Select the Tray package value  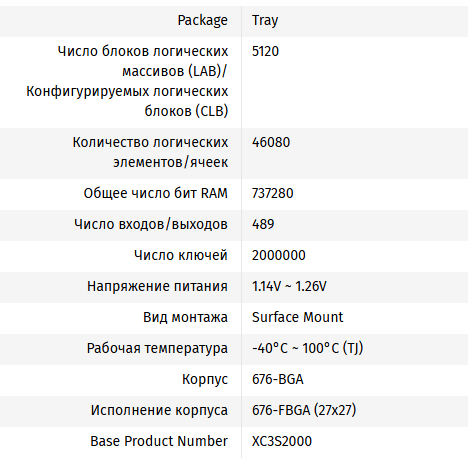click(265, 21)
